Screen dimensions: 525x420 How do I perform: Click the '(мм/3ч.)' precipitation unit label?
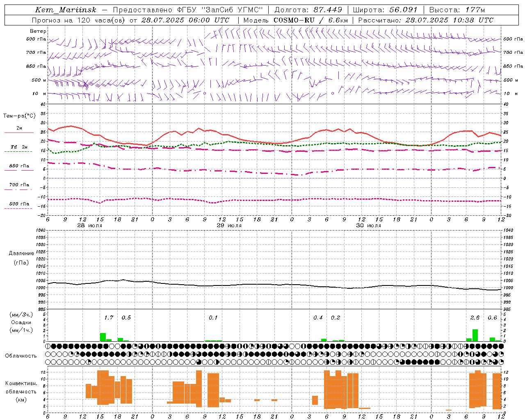[21, 315]
